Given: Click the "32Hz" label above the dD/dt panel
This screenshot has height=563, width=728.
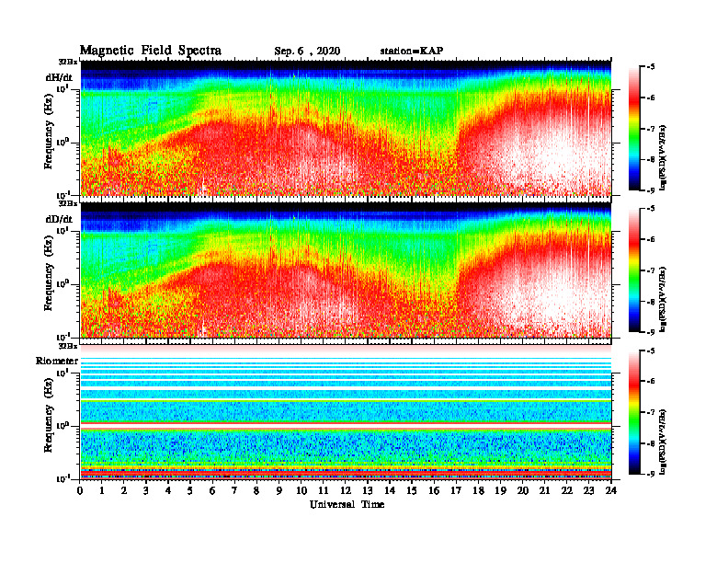Looking at the screenshot, I should coord(68,204).
